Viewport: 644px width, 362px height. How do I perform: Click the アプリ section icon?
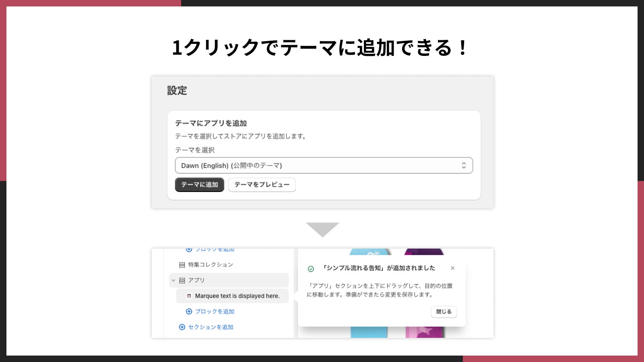coord(182,280)
